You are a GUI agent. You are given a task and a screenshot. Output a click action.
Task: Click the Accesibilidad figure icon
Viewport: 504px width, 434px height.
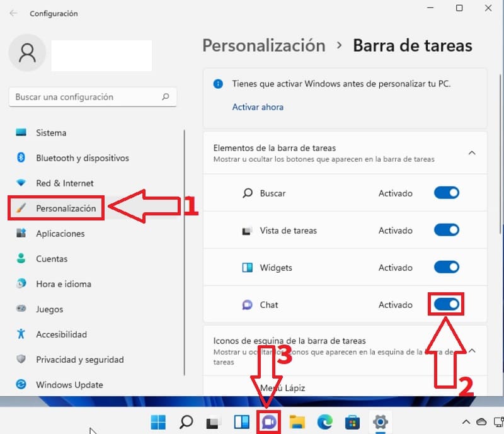coord(21,334)
